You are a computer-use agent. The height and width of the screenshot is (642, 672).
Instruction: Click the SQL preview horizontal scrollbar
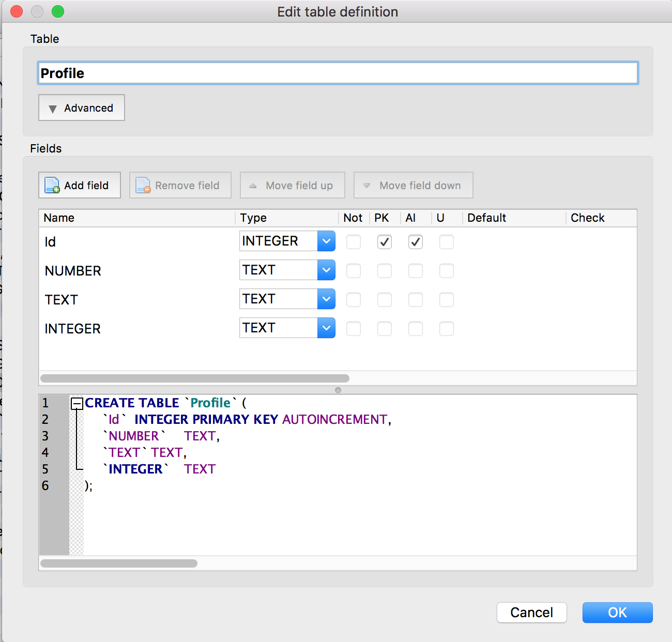pyautogui.click(x=119, y=563)
